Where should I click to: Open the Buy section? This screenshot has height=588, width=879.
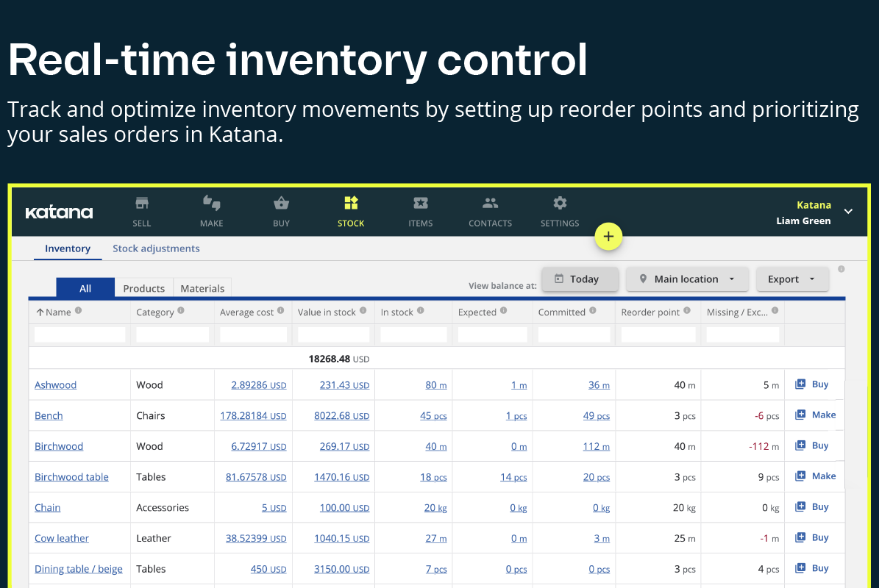click(x=282, y=212)
